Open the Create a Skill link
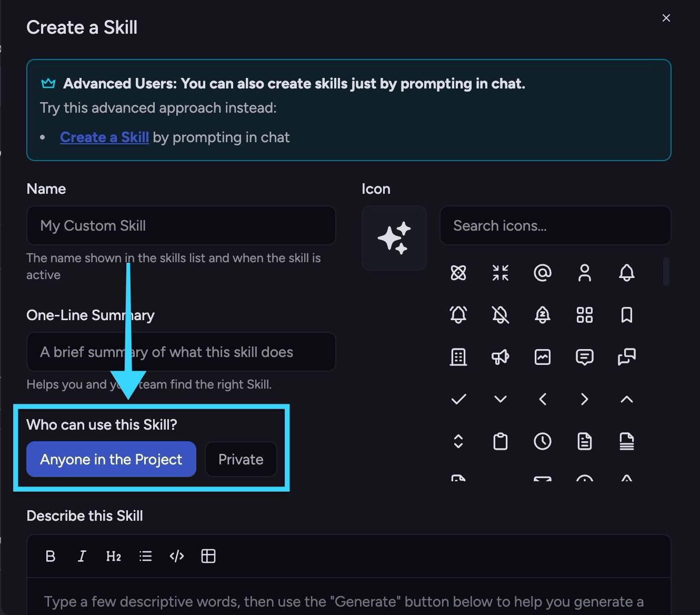 click(x=104, y=137)
